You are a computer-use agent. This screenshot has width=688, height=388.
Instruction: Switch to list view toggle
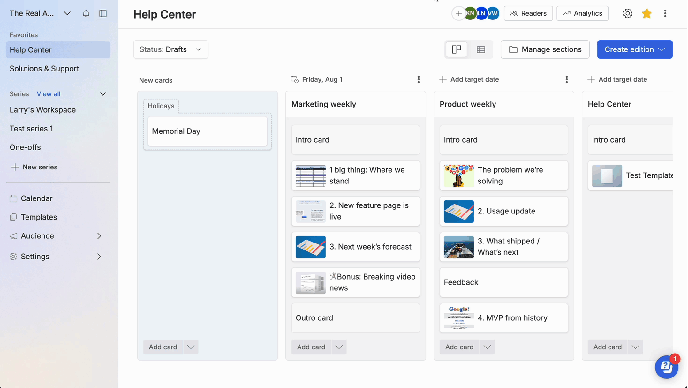[x=481, y=50]
